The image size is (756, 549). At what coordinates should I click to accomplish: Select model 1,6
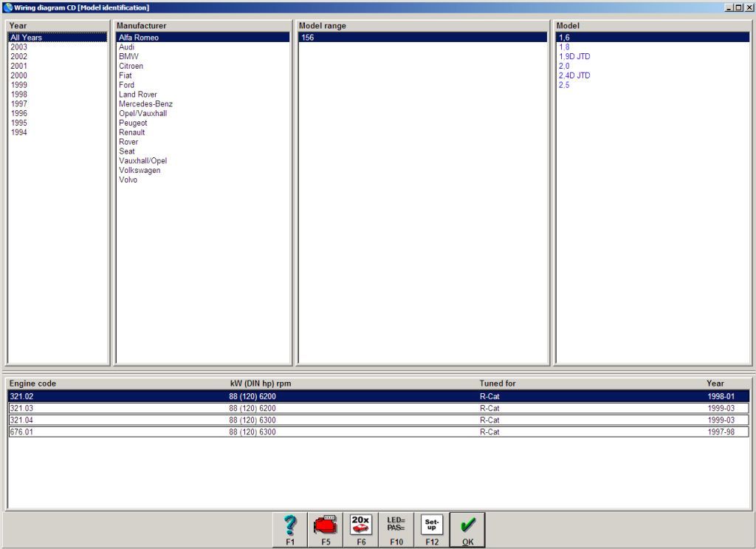pos(653,37)
